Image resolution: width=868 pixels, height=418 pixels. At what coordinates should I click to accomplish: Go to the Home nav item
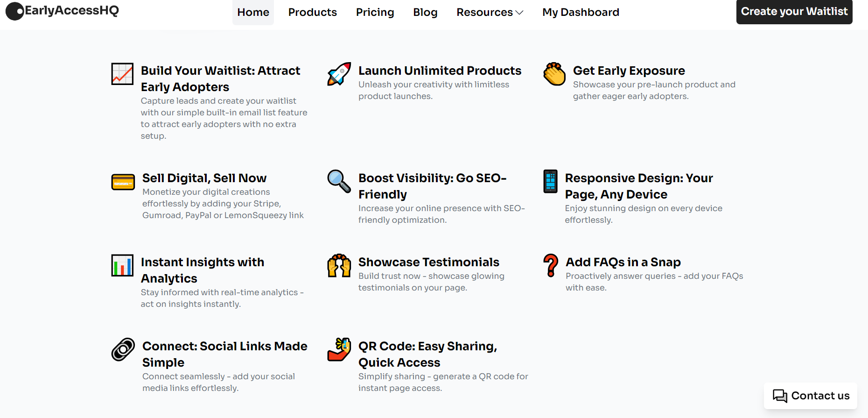[x=253, y=12]
